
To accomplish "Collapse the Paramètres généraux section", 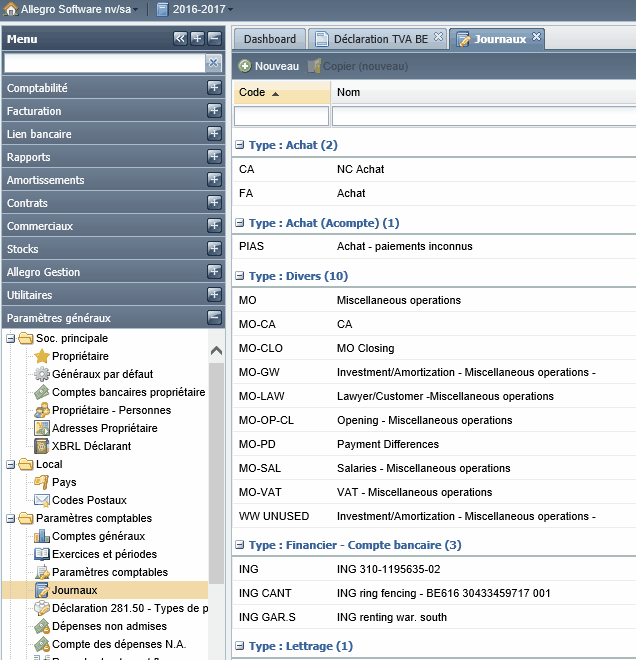I will tap(214, 317).
